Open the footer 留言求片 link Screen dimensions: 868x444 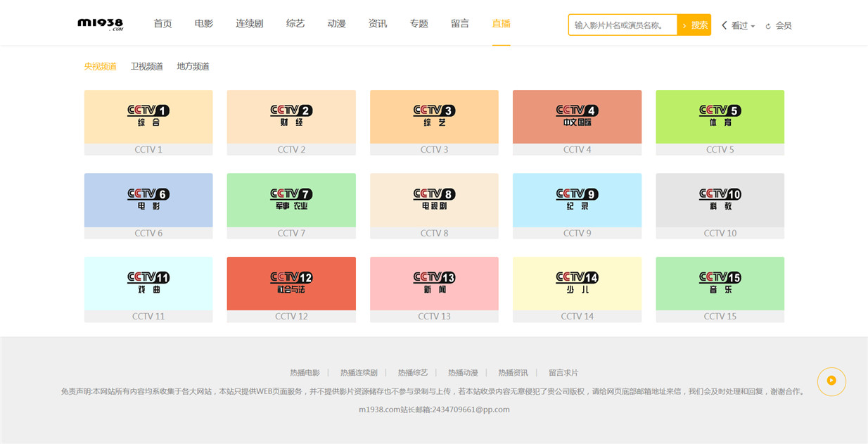click(x=563, y=373)
